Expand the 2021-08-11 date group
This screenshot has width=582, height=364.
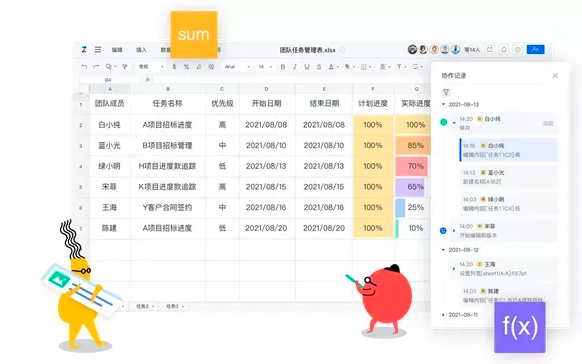pyautogui.click(x=443, y=315)
